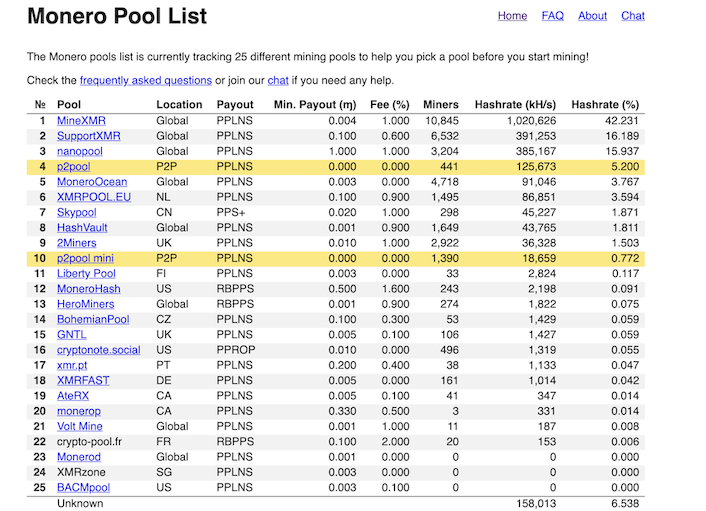Click the min payout value '0.330'

(342, 412)
